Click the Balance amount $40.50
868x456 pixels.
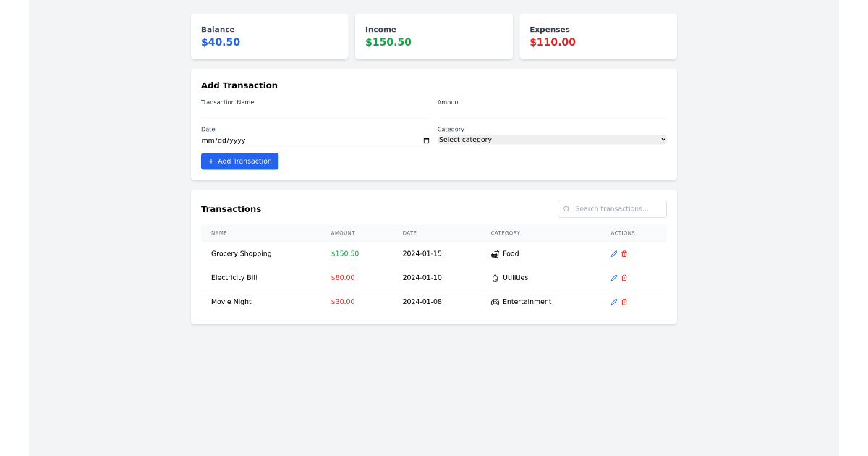(x=220, y=42)
